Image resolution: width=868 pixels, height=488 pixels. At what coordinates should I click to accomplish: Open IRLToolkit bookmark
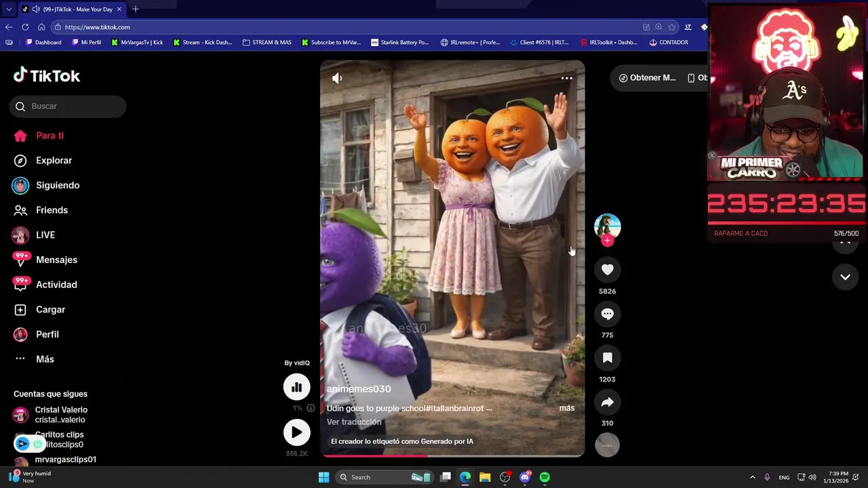click(608, 42)
